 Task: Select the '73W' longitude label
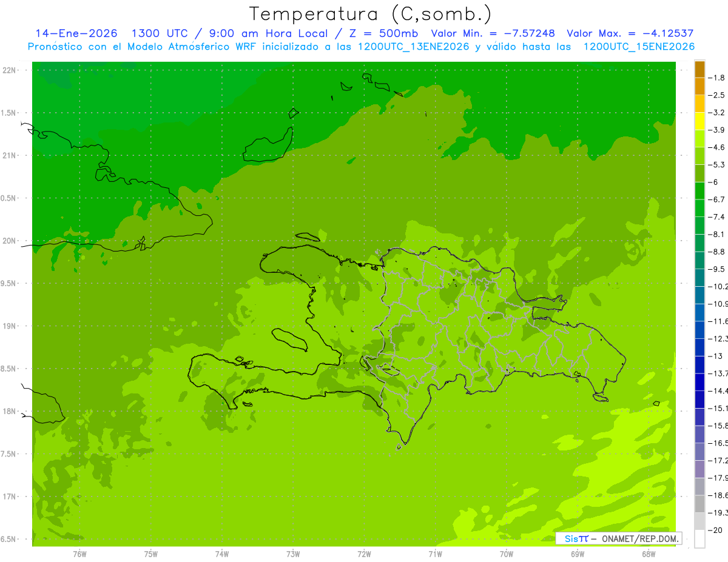pos(293,554)
